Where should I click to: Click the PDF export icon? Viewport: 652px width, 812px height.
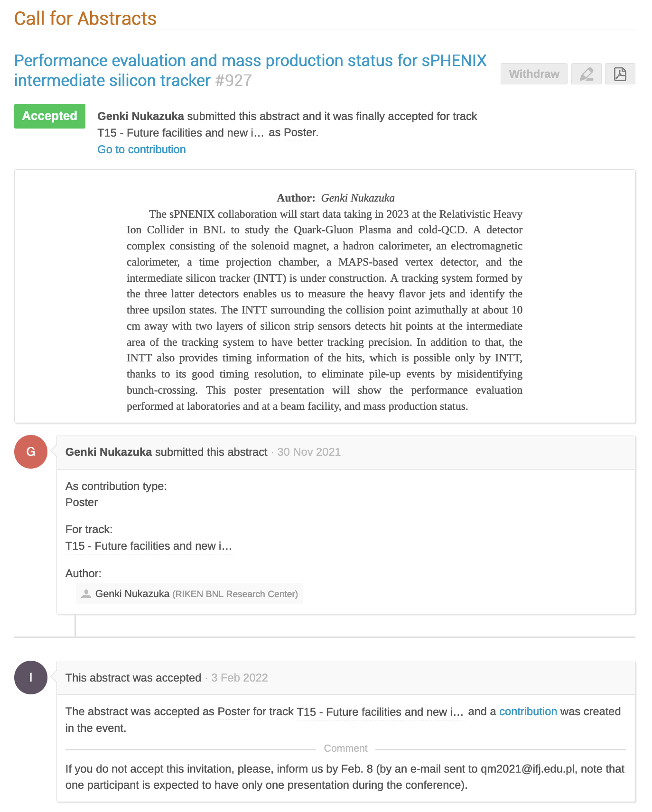(x=620, y=74)
